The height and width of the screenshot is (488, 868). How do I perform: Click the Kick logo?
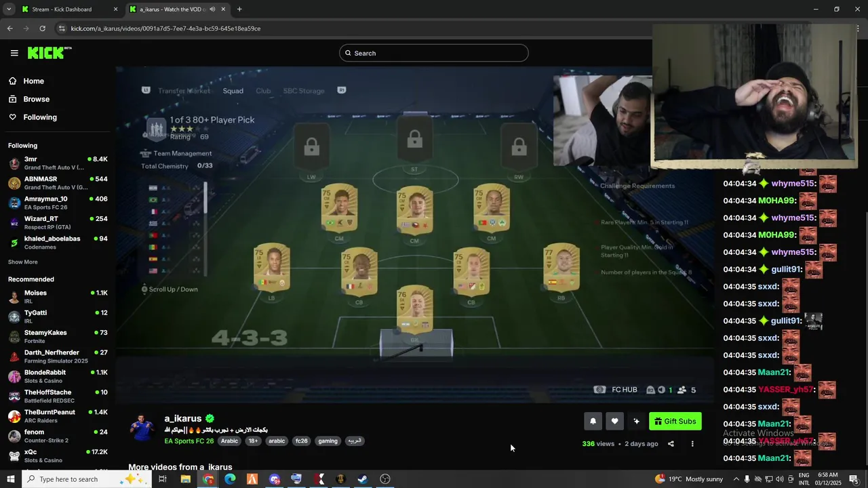pos(50,53)
